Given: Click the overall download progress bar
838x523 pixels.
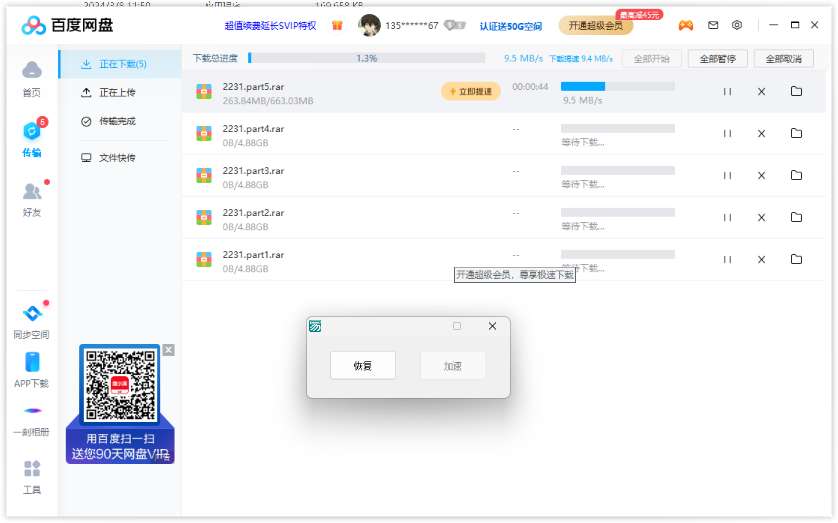Looking at the screenshot, I should point(366,59).
